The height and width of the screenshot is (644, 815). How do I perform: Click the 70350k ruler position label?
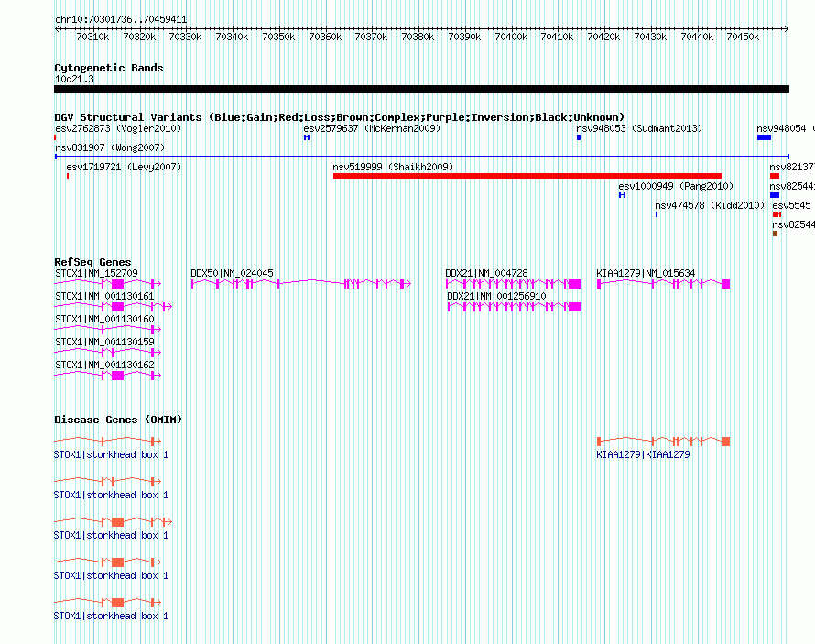click(278, 37)
